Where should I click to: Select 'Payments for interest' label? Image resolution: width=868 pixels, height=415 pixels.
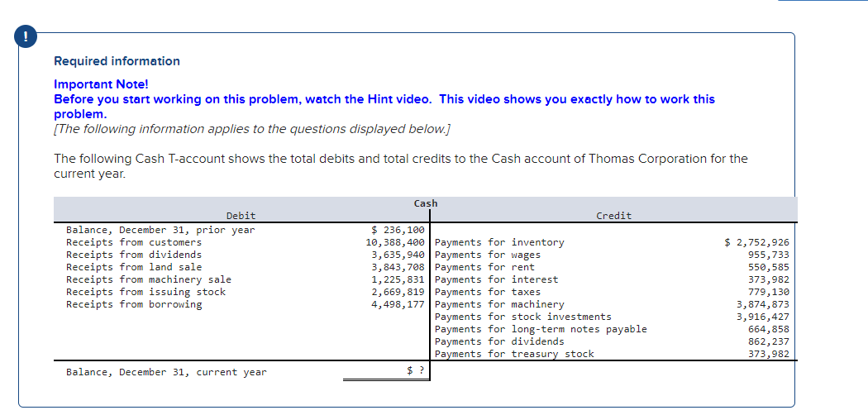coord(497,279)
